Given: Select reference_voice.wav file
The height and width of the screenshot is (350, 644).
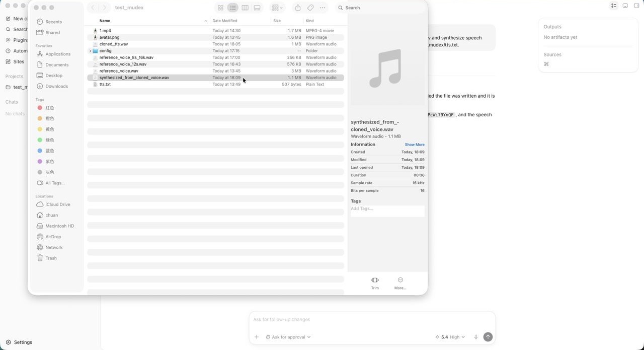Looking at the screenshot, I should point(215,71).
